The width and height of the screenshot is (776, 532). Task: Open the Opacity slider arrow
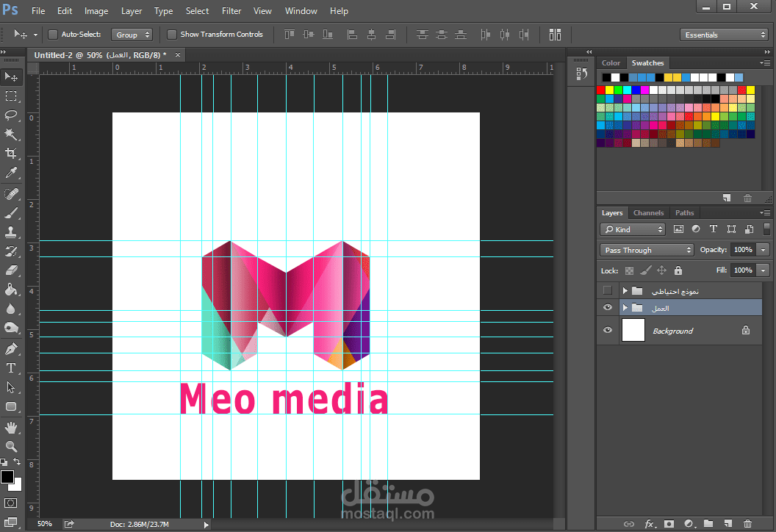(763, 250)
